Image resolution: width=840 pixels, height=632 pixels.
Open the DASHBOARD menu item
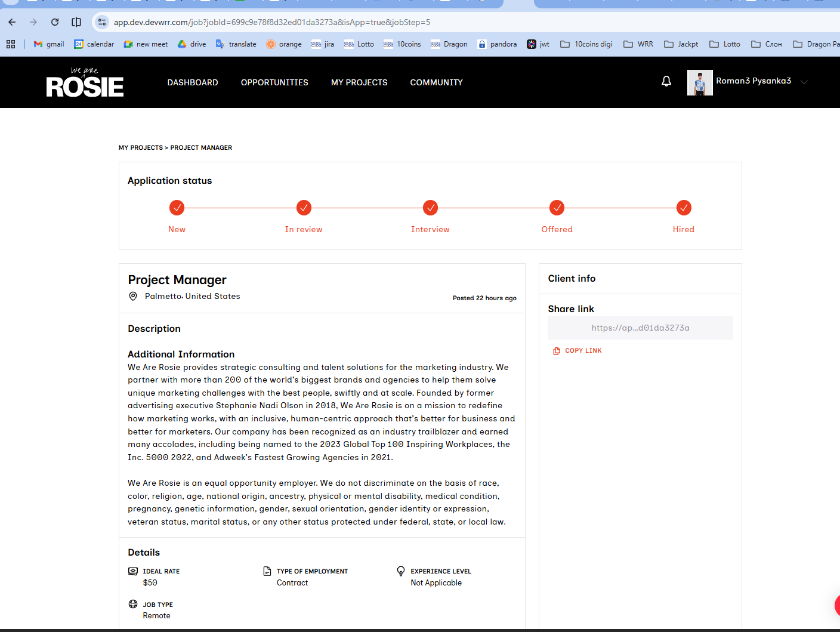(193, 82)
